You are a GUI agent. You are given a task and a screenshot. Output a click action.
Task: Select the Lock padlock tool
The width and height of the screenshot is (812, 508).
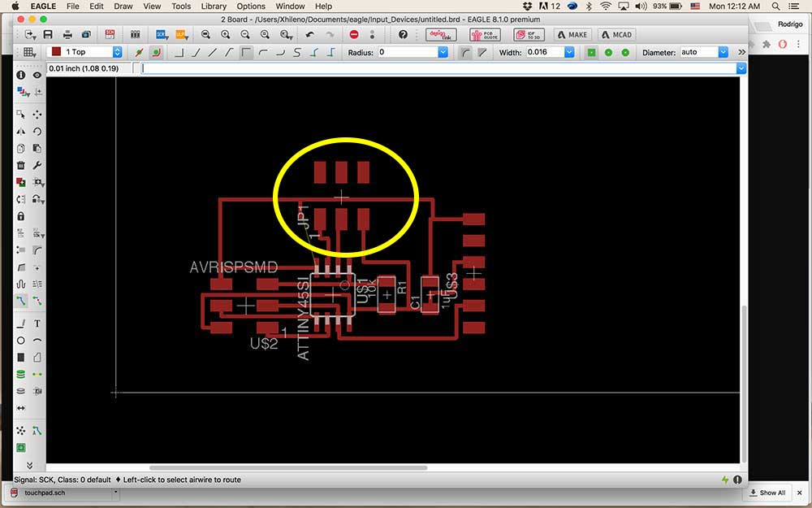pos(21,215)
